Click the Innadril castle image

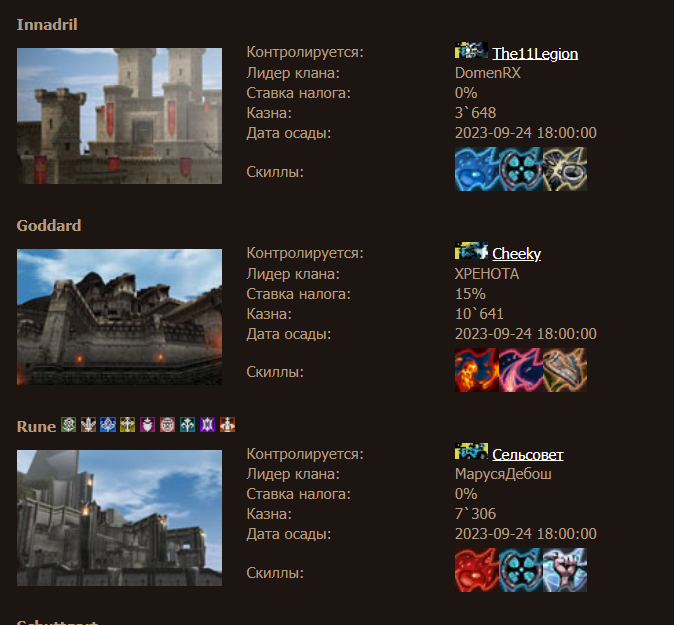point(119,116)
